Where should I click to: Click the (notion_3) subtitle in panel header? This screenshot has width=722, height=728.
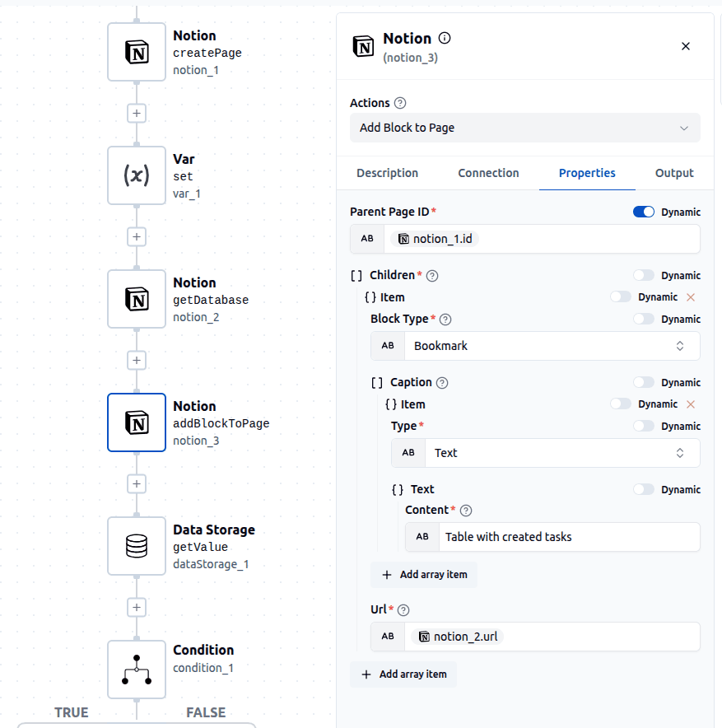click(x=410, y=58)
